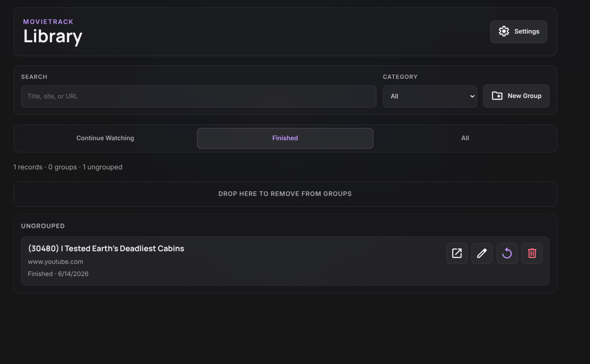590x364 pixels.
Task: Click the MovieTrack brand label
Action: 48,22
